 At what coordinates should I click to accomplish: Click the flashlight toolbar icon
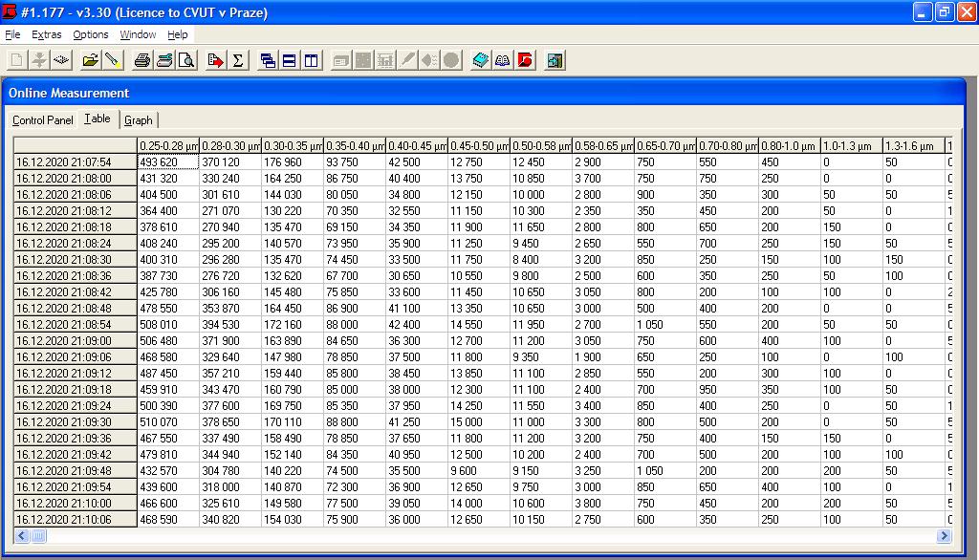[x=113, y=60]
